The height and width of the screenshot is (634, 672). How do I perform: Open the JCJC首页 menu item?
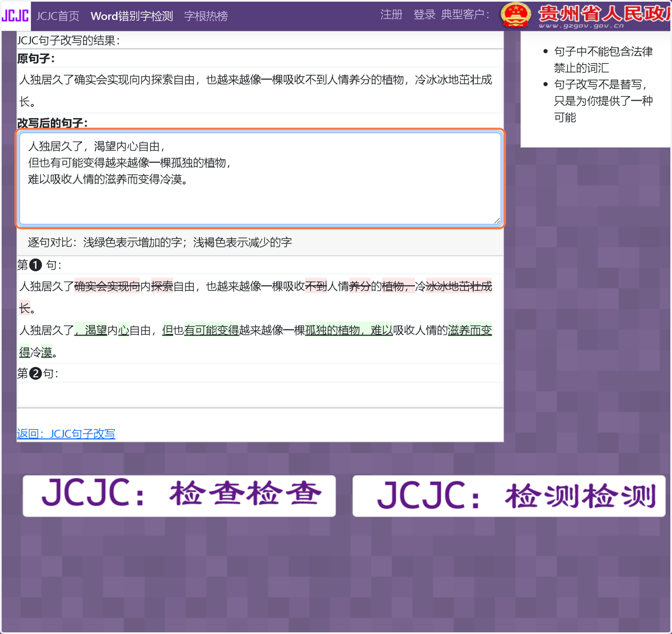[x=58, y=16]
